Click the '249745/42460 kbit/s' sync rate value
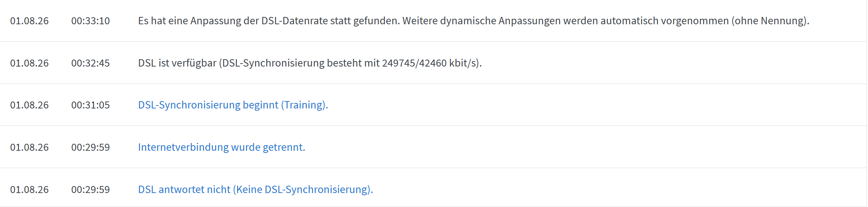This screenshot has height=207, width=868. click(x=429, y=63)
